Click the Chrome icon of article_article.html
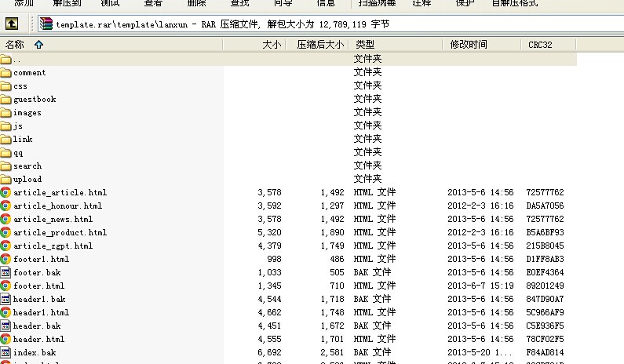This screenshot has height=364, width=624. [5, 192]
